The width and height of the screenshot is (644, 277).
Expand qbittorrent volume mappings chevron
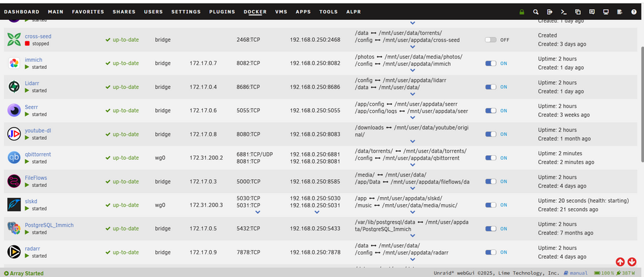click(x=413, y=165)
